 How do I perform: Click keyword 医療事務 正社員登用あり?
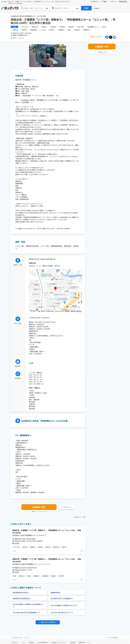[x=29, y=598]
